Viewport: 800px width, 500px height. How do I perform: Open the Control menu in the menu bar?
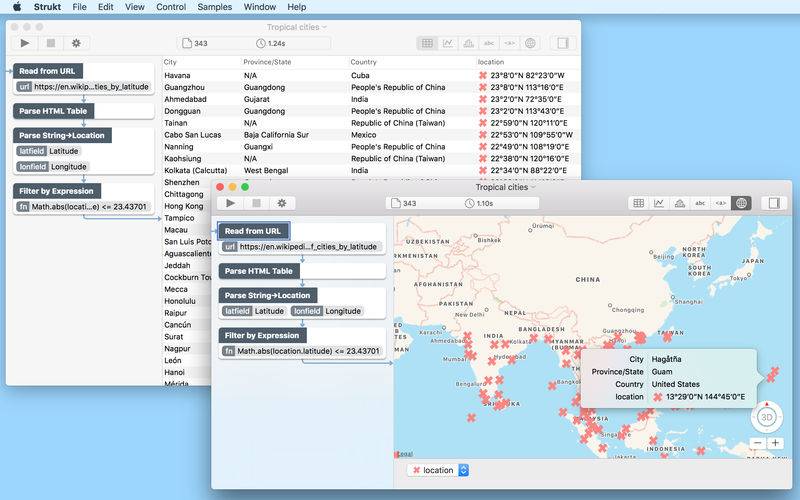(171, 7)
